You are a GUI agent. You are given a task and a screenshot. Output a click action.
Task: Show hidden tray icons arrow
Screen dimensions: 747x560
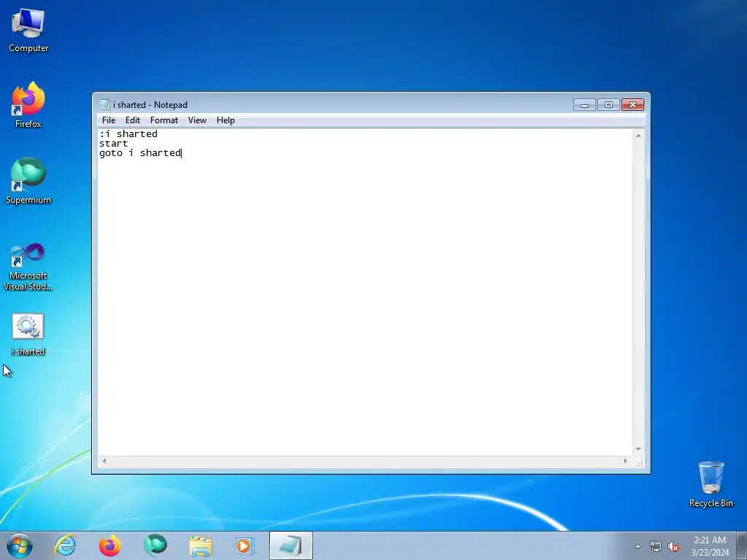[x=638, y=547]
